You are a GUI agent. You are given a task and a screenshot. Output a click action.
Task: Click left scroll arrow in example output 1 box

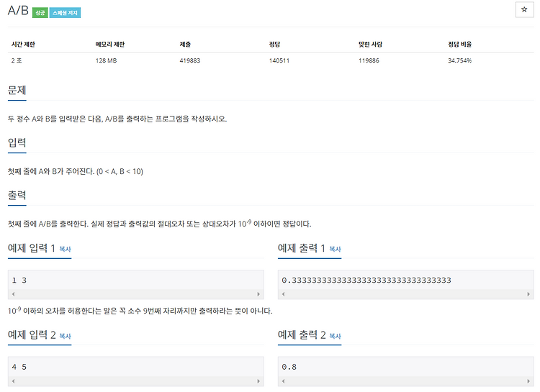click(x=283, y=294)
